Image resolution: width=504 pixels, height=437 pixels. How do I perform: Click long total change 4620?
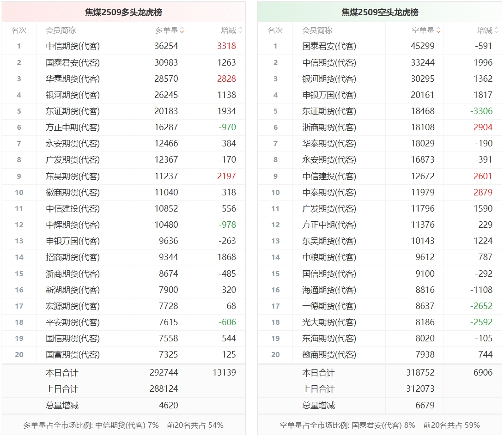click(x=169, y=406)
